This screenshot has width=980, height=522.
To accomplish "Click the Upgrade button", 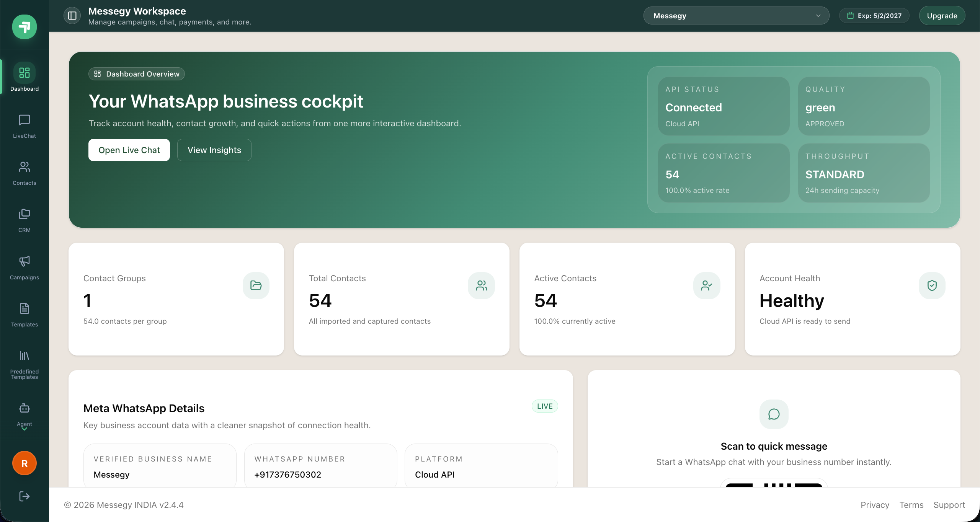I will click(x=942, y=16).
